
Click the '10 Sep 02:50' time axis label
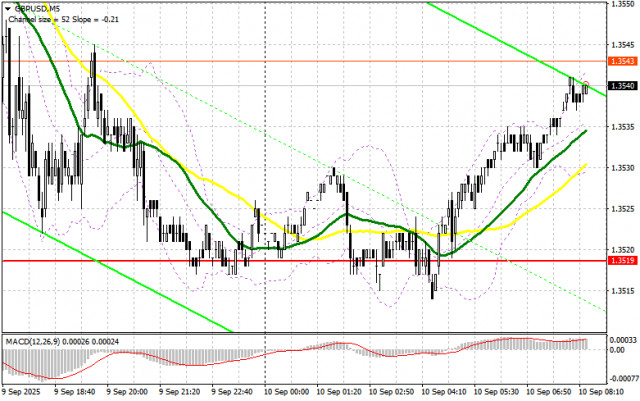391,392
